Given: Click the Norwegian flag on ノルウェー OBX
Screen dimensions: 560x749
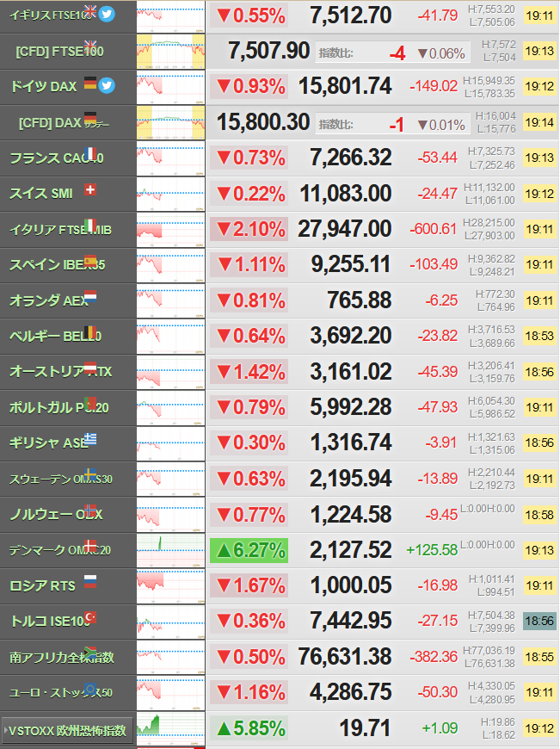Looking at the screenshot, I should [x=90, y=511].
